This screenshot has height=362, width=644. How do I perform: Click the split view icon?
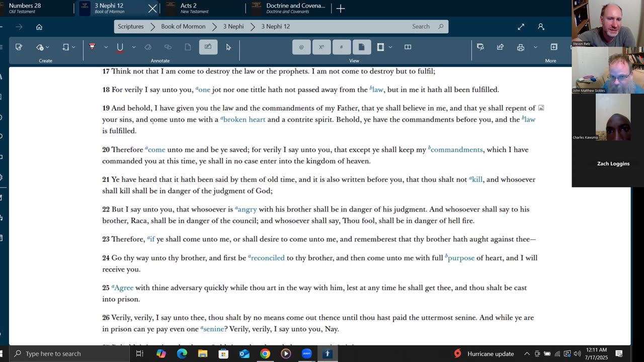click(x=408, y=47)
